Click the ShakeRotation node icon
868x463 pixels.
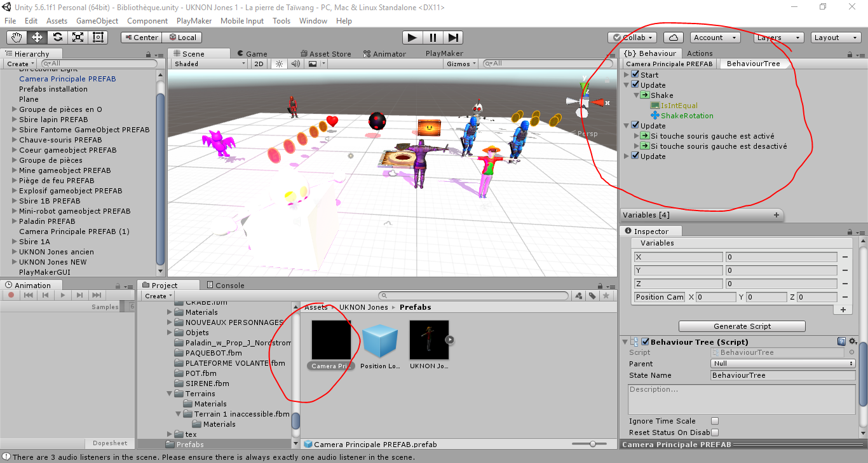pyautogui.click(x=655, y=116)
